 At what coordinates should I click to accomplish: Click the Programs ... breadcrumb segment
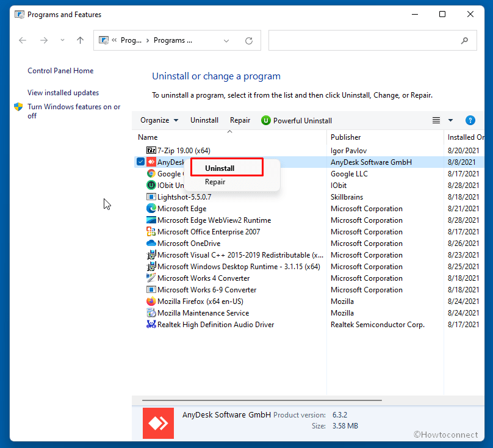173,40
